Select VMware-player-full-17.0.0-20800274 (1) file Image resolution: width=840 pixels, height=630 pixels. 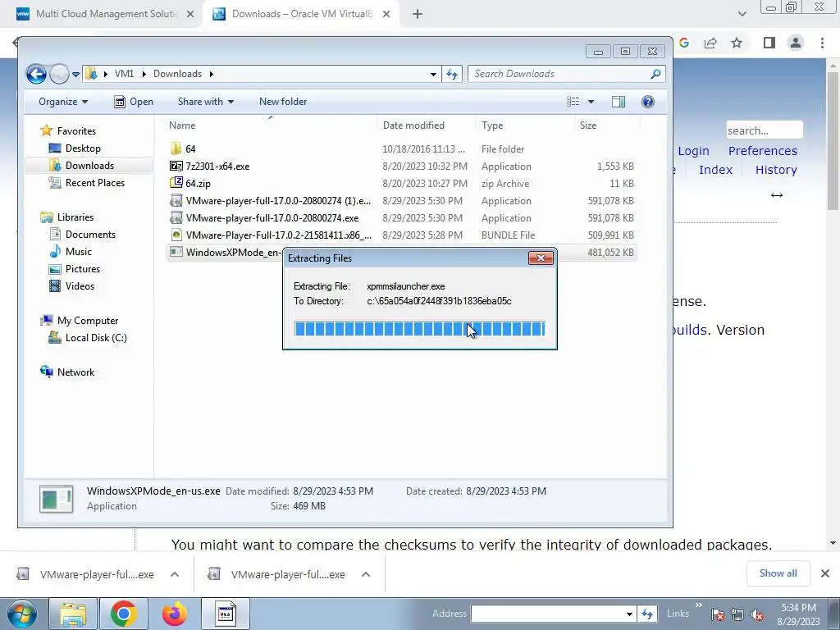click(x=402, y=201)
